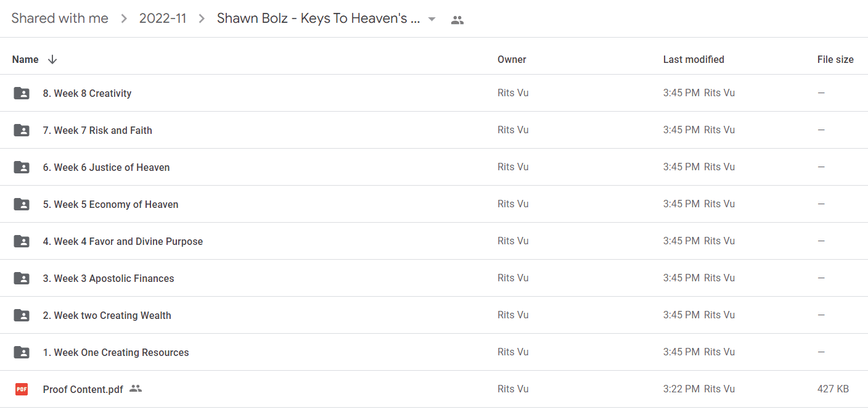Select the Week One Creating Resources folder
868x409 pixels.
pyautogui.click(x=434, y=352)
